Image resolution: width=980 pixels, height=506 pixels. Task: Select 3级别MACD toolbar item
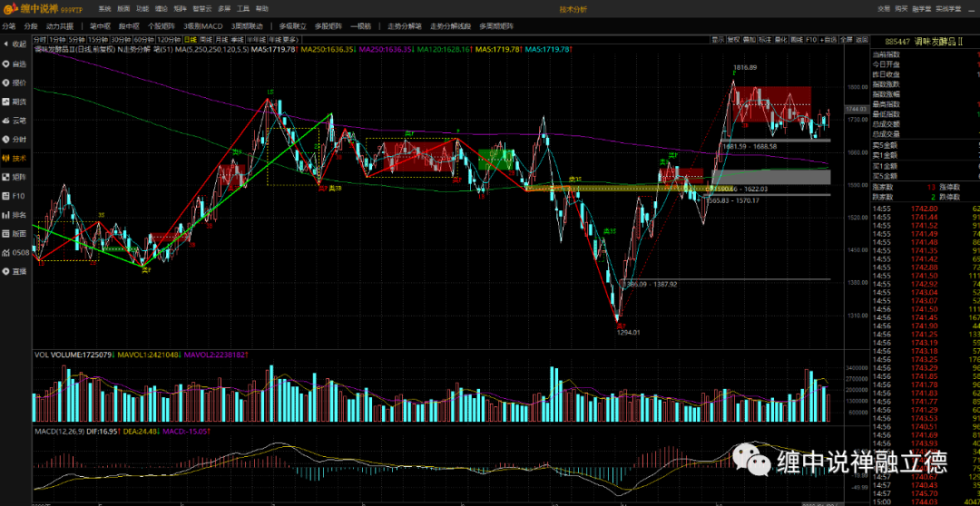tap(203, 26)
